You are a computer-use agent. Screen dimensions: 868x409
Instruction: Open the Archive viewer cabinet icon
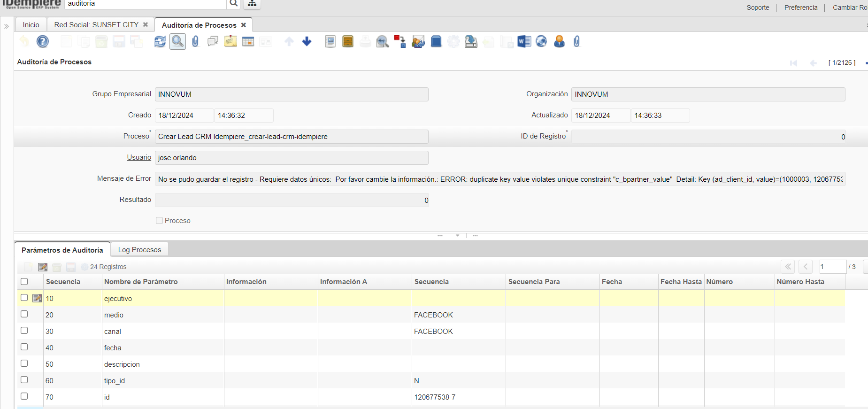tap(348, 42)
